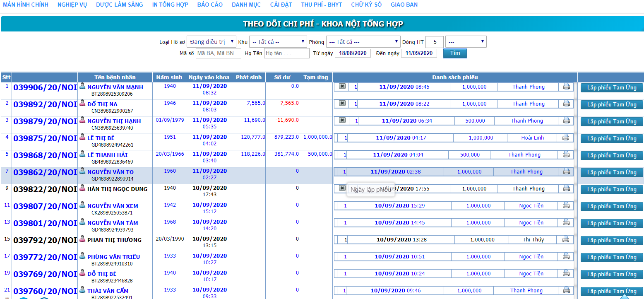Click printer icon for Phùng Văn Triều's voucher
Viewport: 644px width, 299px height.
click(x=565, y=256)
